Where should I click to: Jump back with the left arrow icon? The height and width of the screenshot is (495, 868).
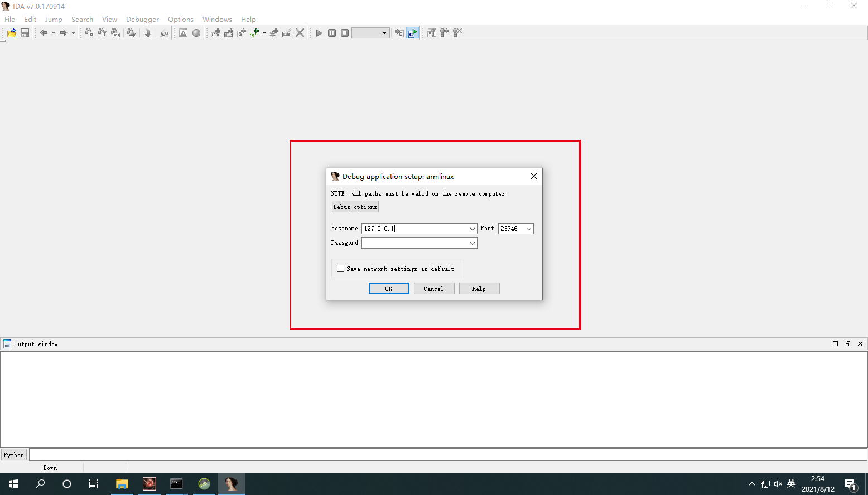pos(44,33)
